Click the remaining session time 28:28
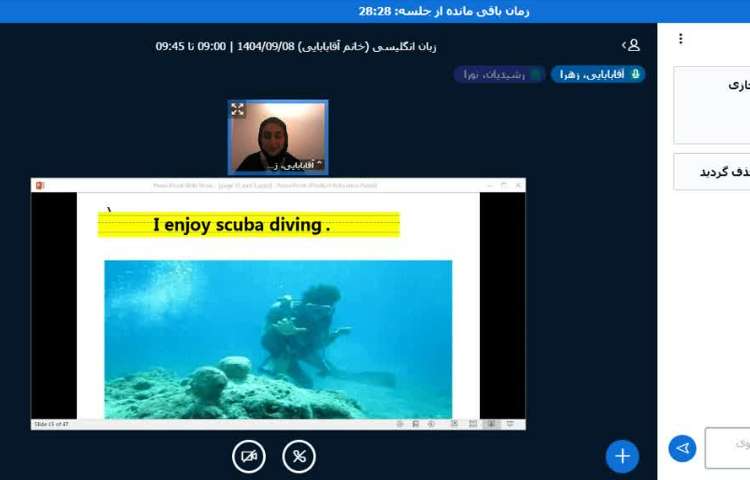Screen dimensions: 750x480 click(x=375, y=11)
